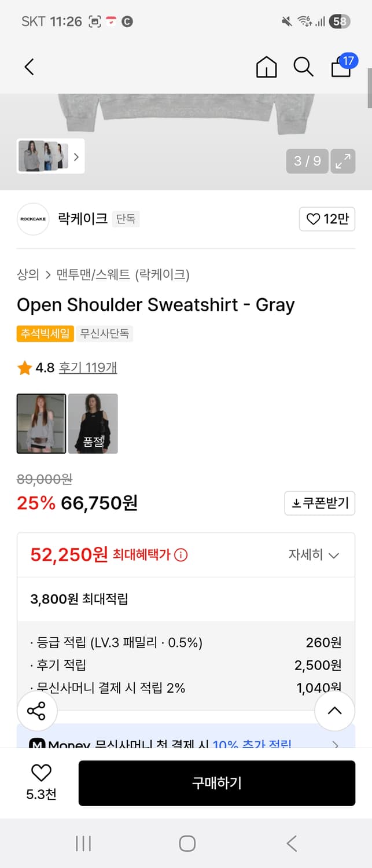Toggle the 12만 brand like heart
The height and width of the screenshot is (868, 372).
coord(327,219)
